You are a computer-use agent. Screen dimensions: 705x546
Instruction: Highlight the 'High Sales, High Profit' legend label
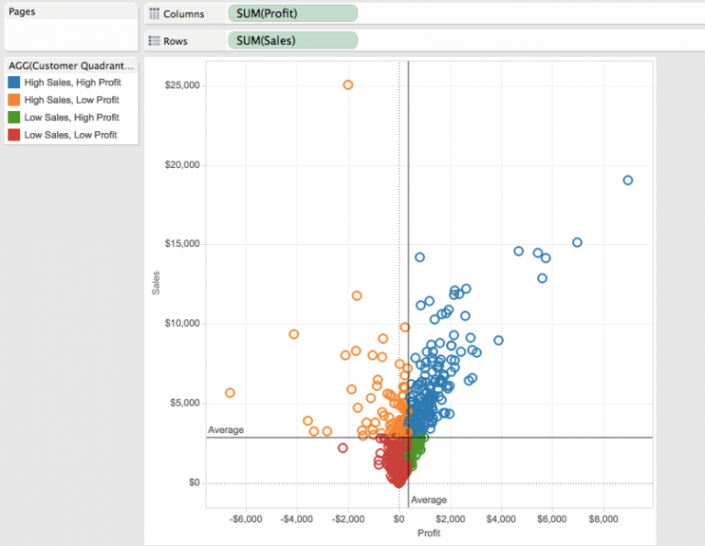tap(72, 83)
